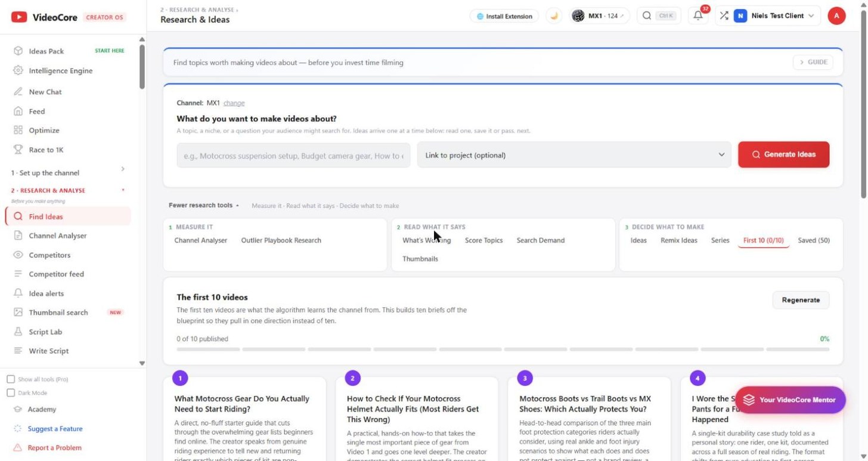This screenshot has width=868, height=461.
Task: Open Link to project dropdown
Action: pos(574,155)
